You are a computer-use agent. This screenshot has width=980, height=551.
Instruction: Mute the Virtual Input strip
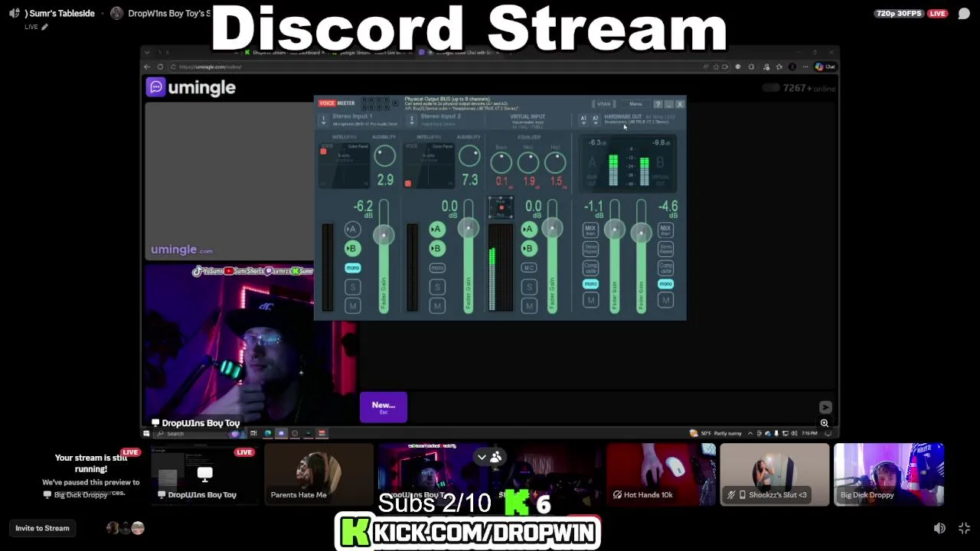[529, 305]
